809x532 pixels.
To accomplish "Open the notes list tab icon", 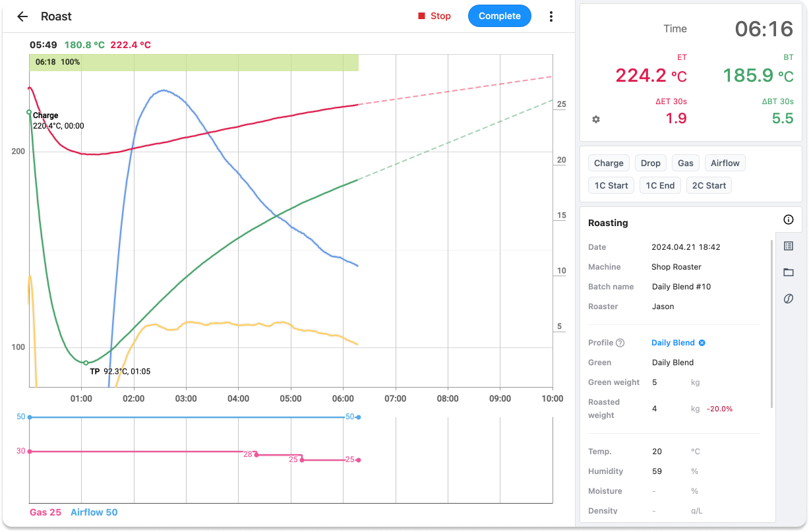I will click(789, 246).
